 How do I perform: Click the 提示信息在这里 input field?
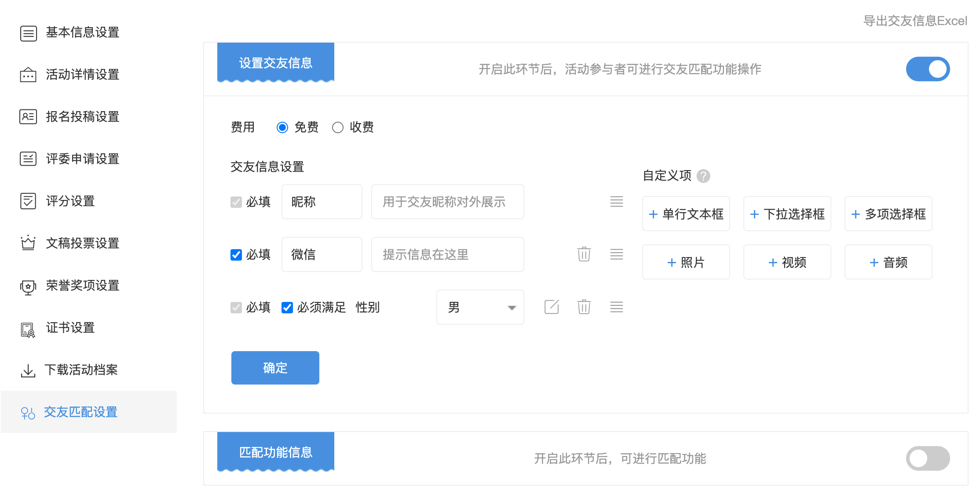(447, 254)
